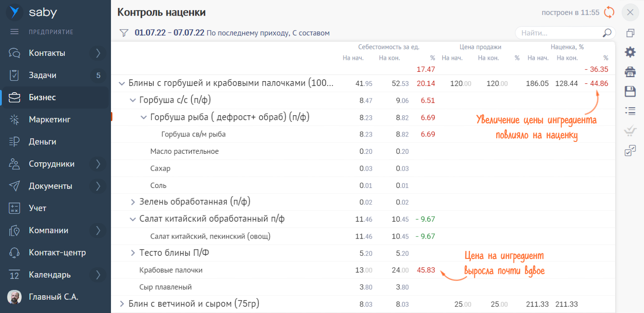Open the Главный С.А. user profile
This screenshot has width=644, height=313.
click(53, 297)
